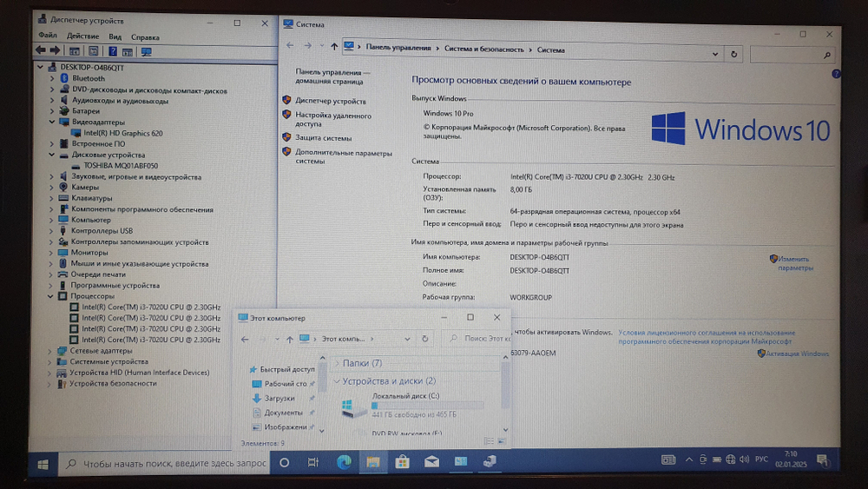
Task: Select Батареи category in device tree
Action: point(86,111)
